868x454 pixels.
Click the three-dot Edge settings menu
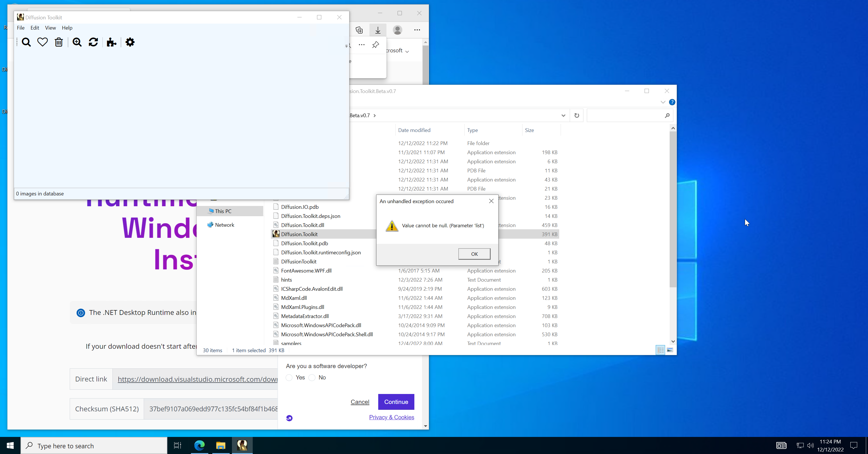click(417, 30)
